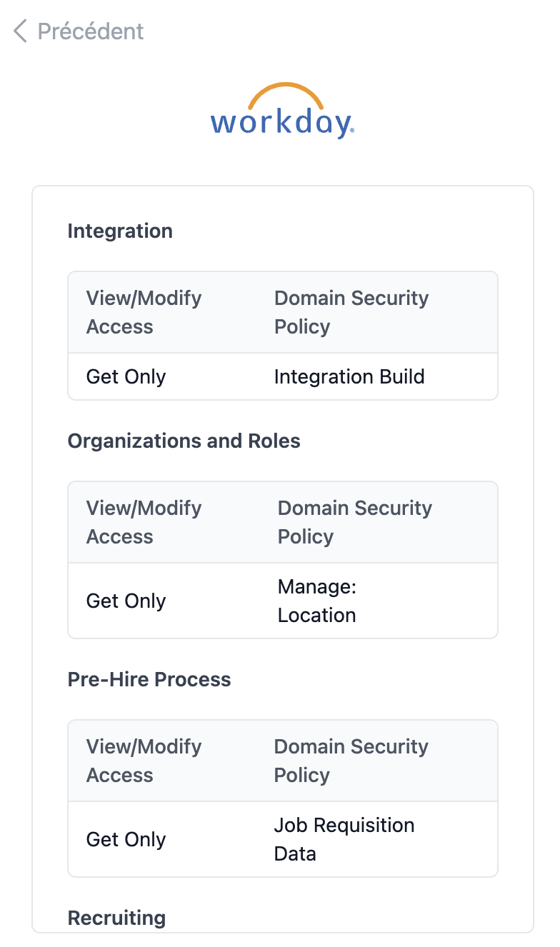Select the Organizations and Roles heading
Screen dimensions: 560x947
pyautogui.click(x=184, y=441)
